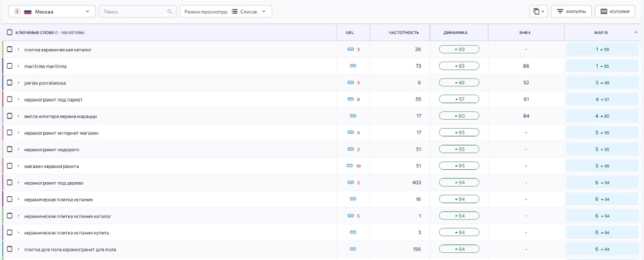Screen dimensions: 644x260
Task: Open URL link for плитка для пола керамогранит
Action: pyautogui.click(x=352, y=249)
